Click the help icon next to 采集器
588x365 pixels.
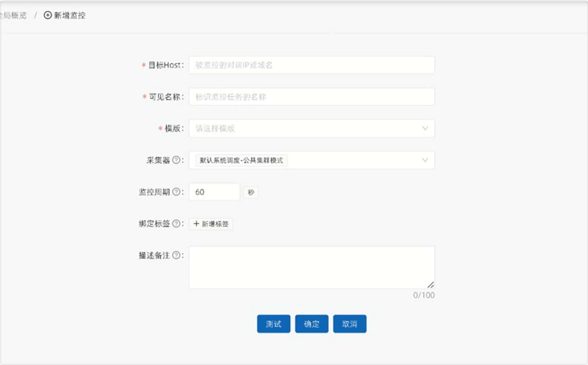(x=177, y=160)
